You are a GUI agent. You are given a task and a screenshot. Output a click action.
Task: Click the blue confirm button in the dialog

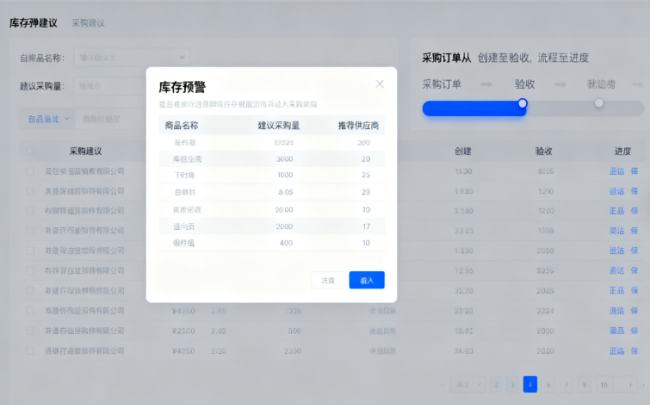[366, 280]
